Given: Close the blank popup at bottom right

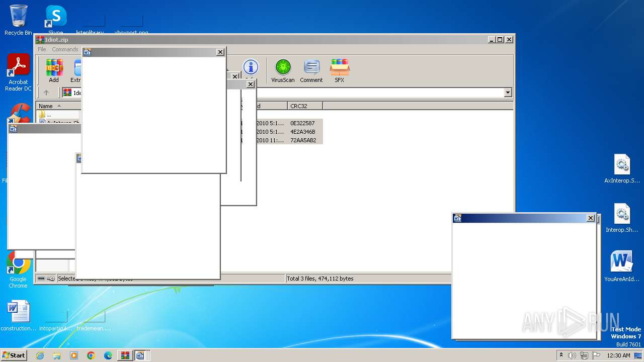Looking at the screenshot, I should (591, 218).
